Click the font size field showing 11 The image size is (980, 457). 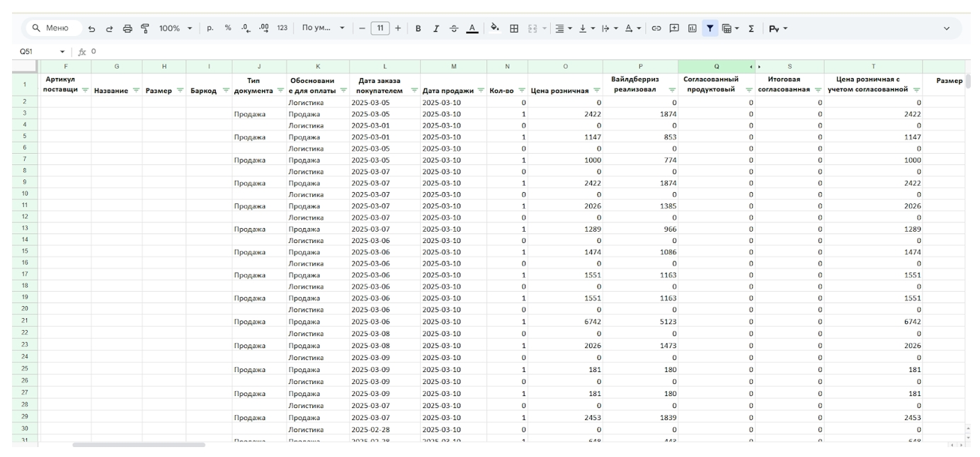click(x=380, y=28)
